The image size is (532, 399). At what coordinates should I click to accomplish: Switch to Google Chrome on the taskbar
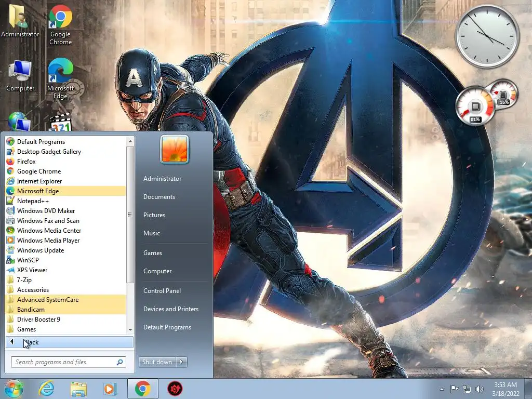point(142,389)
